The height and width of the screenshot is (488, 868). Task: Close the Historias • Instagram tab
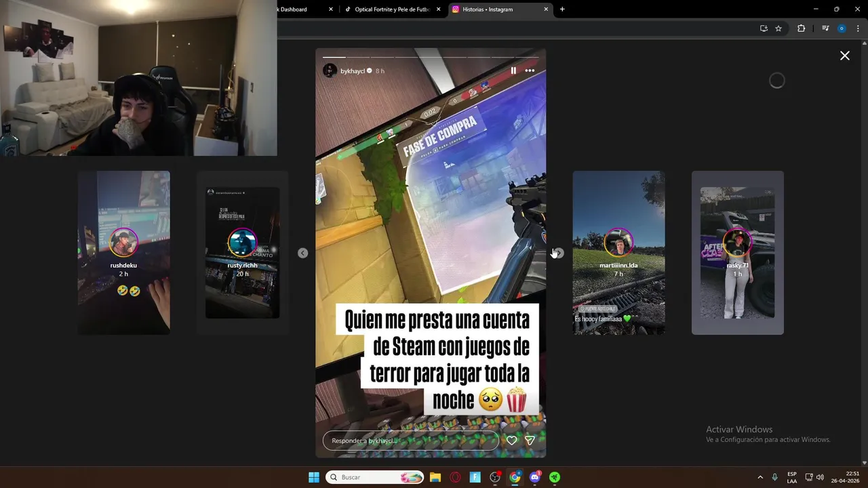coord(546,9)
